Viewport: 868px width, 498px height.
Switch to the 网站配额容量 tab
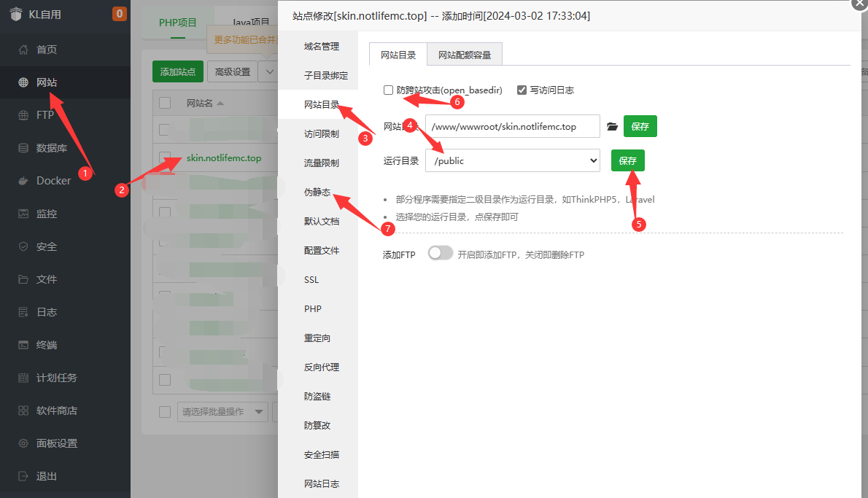coord(465,55)
